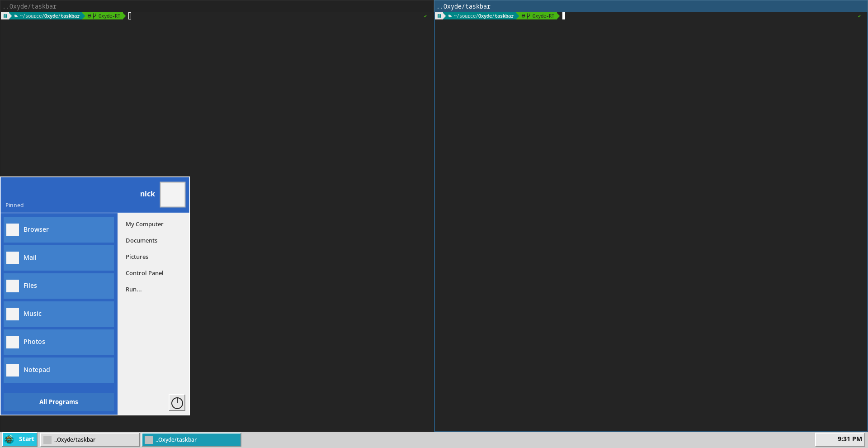The width and height of the screenshot is (868, 448).
Task: Open Control Panel from the Start menu
Action: pyautogui.click(x=144, y=273)
